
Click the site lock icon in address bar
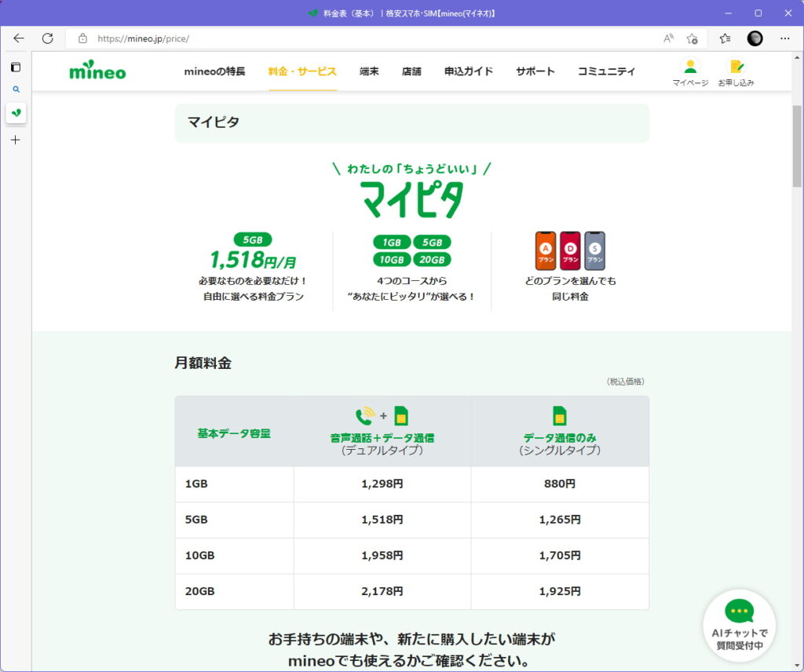(x=82, y=38)
